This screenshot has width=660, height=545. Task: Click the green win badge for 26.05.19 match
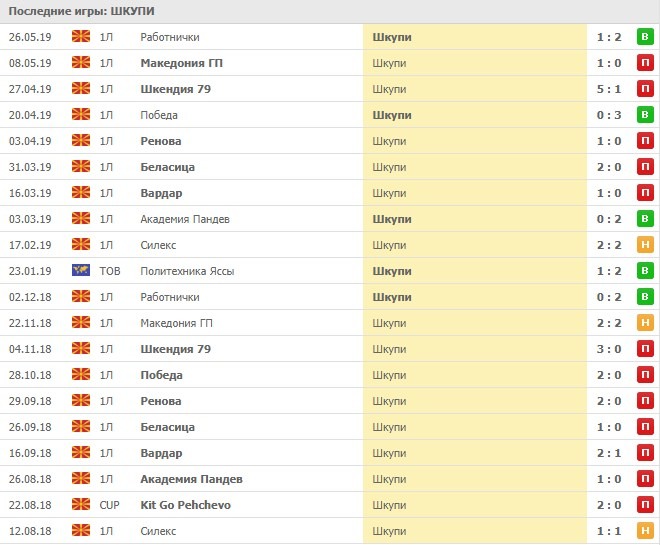tap(645, 37)
